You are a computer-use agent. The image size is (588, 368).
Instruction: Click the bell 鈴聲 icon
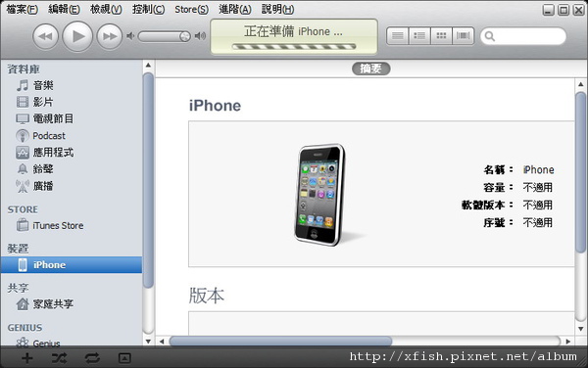coord(23,169)
